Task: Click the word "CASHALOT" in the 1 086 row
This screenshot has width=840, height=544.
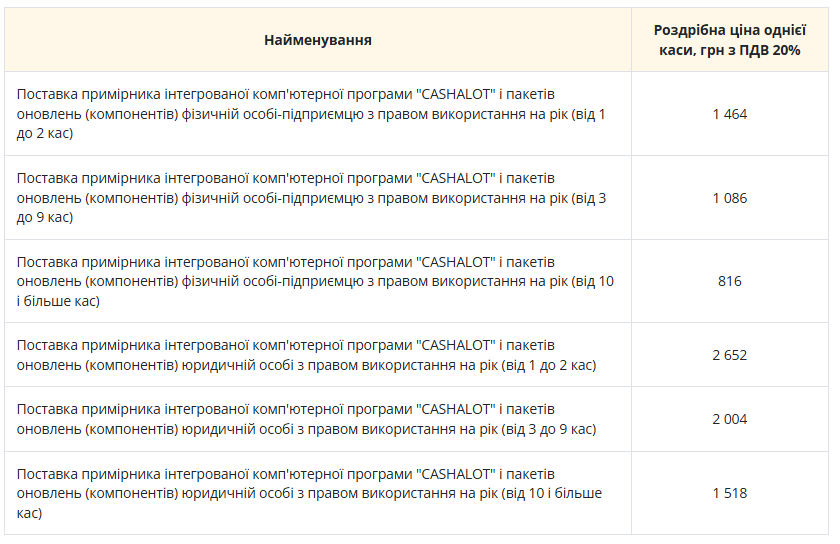Action: (455, 178)
